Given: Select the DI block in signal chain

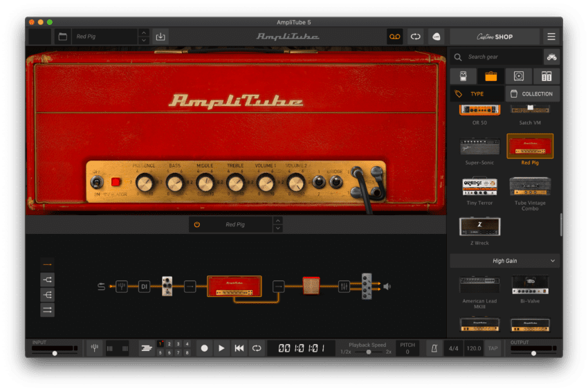Looking at the screenshot, I should [144, 287].
